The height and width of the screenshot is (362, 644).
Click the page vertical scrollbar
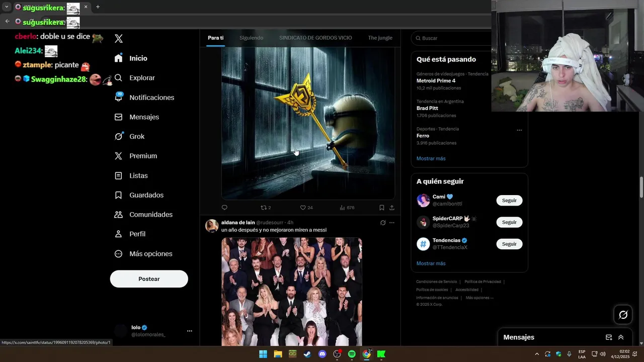pos(641,187)
